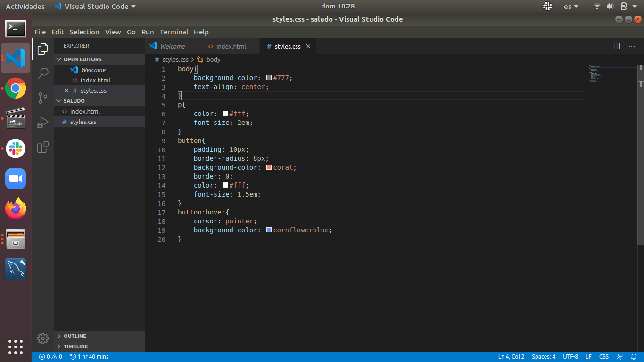Click Ln 4, Col 2 in status bar

coord(511,357)
